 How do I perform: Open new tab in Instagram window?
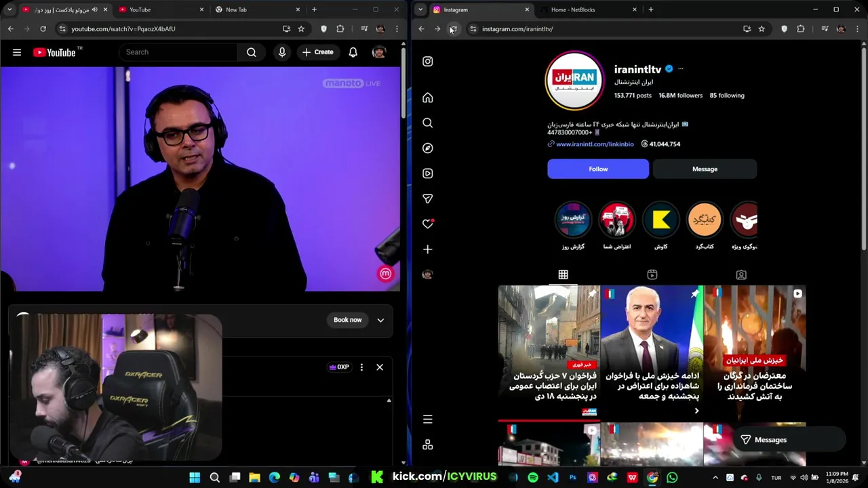coord(650,9)
